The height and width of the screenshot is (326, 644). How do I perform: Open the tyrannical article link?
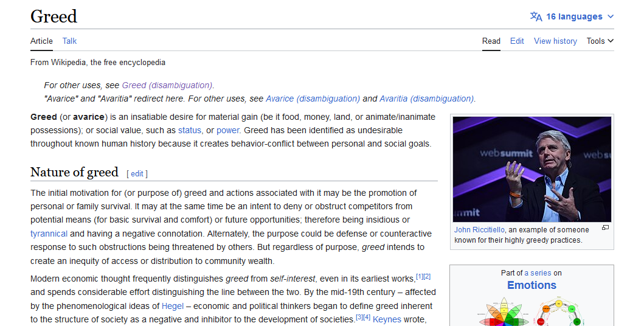pyautogui.click(x=49, y=234)
